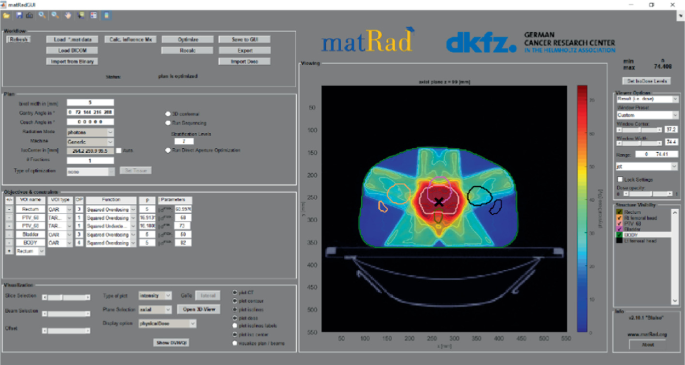This screenshot has width=685, height=365.
Task: Open the Result (i.e. dose) viewer dropdown
Action: (x=647, y=99)
